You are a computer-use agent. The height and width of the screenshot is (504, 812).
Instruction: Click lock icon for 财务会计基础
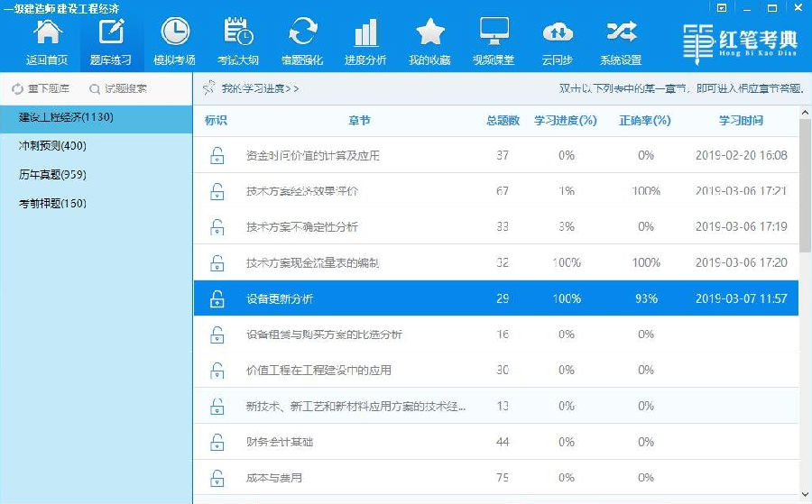click(217, 442)
